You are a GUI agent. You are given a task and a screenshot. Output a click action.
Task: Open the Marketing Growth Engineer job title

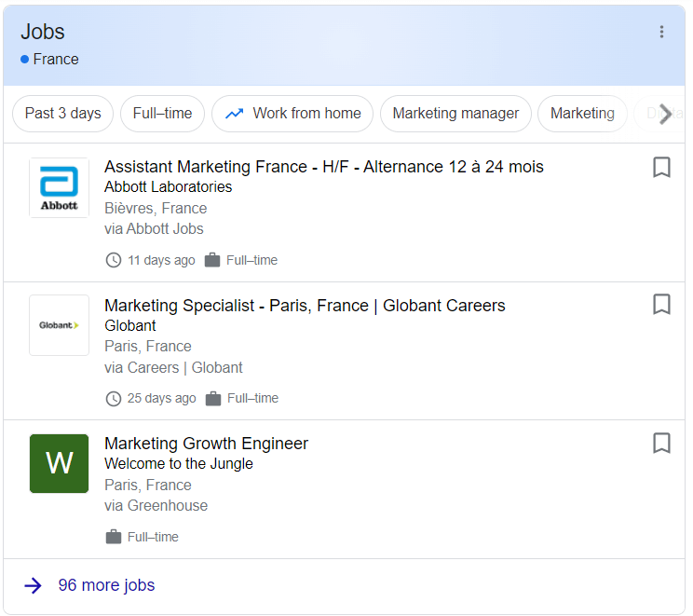(x=207, y=444)
